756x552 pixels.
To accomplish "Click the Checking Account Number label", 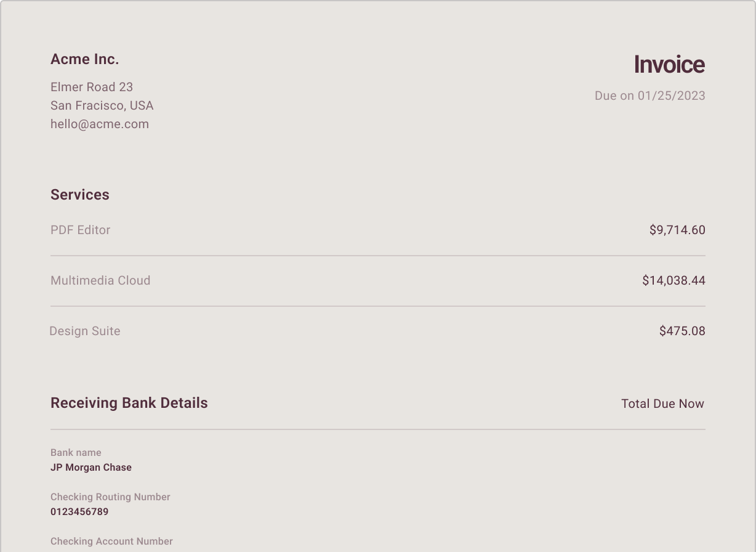I will [x=111, y=541].
